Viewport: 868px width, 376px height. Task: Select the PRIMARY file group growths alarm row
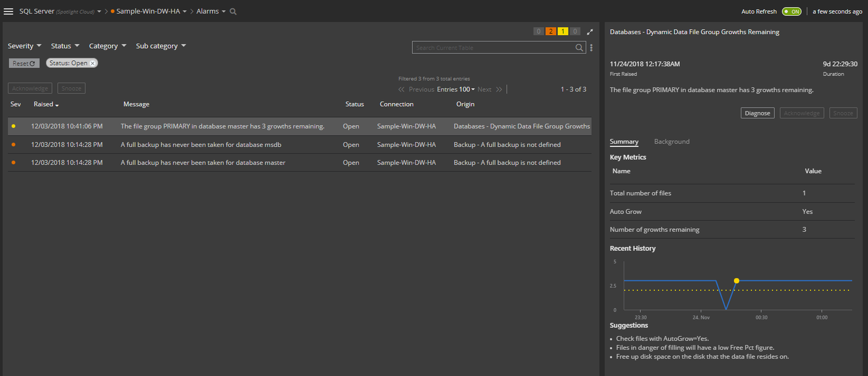299,126
